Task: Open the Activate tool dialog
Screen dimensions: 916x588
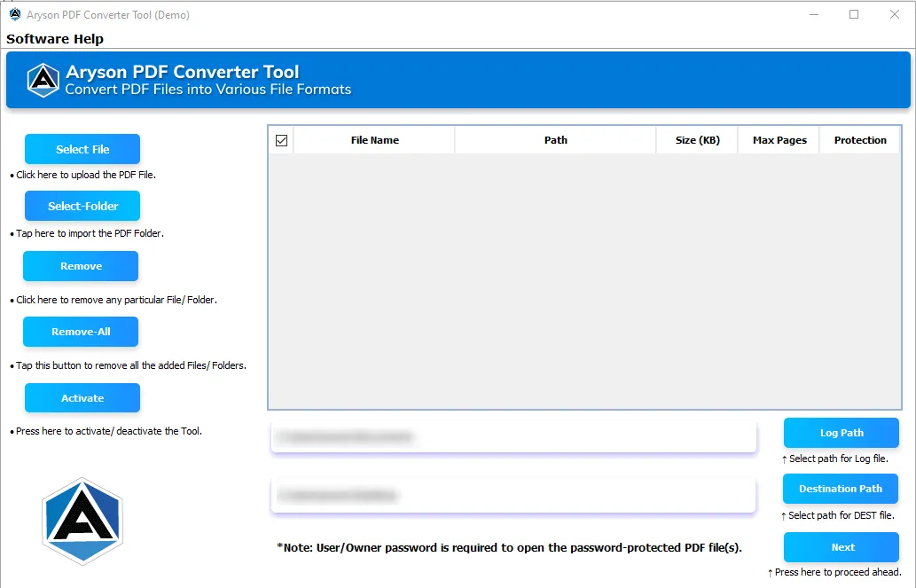Action: (82, 398)
